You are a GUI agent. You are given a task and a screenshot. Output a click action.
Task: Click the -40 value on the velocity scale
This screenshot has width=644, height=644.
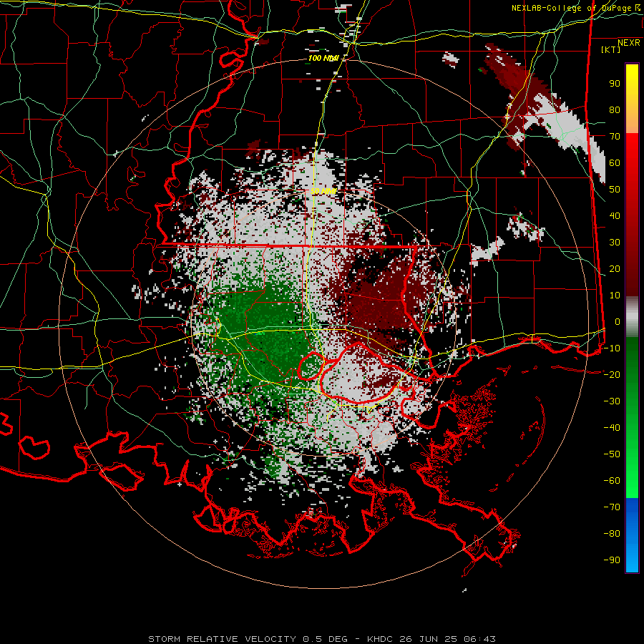pyautogui.click(x=612, y=428)
